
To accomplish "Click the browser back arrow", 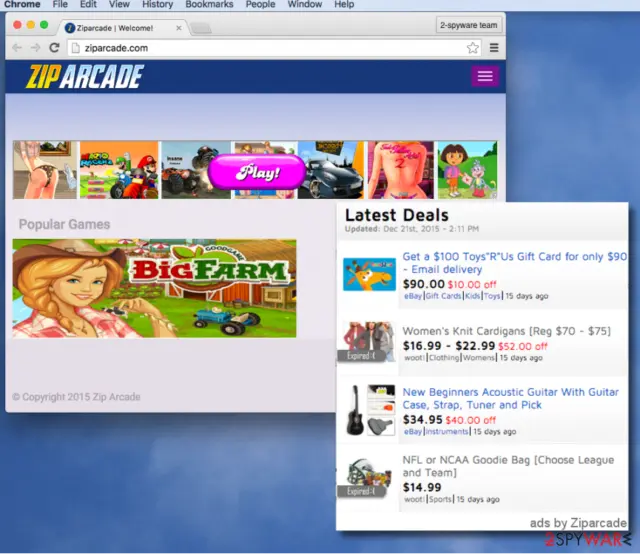I will click(17, 48).
